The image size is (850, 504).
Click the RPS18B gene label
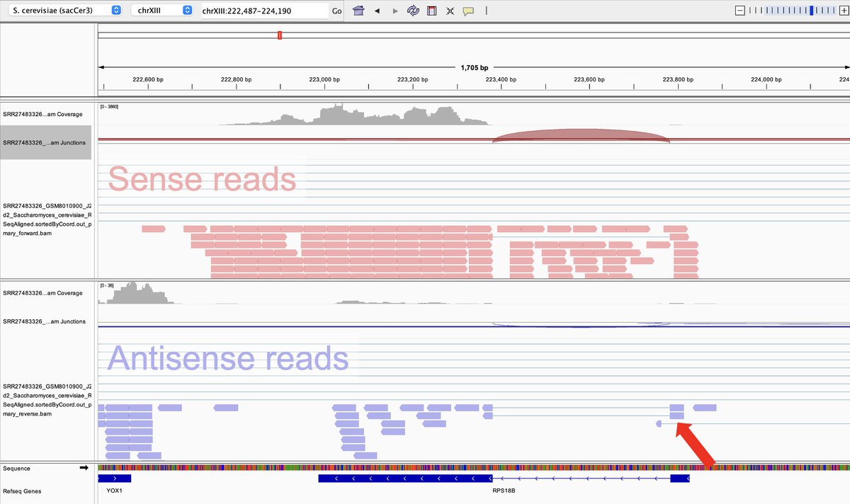[x=504, y=490]
